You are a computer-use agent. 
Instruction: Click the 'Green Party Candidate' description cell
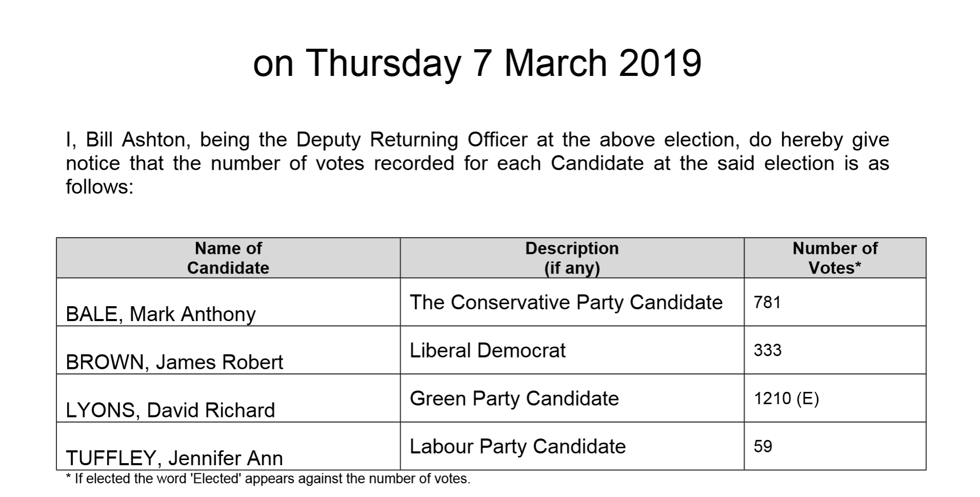click(514, 399)
